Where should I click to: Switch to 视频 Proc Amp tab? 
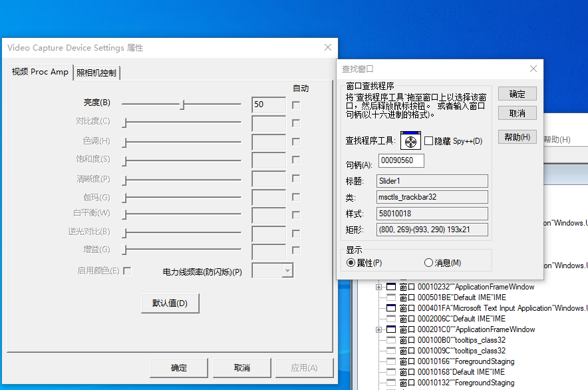click(40, 72)
